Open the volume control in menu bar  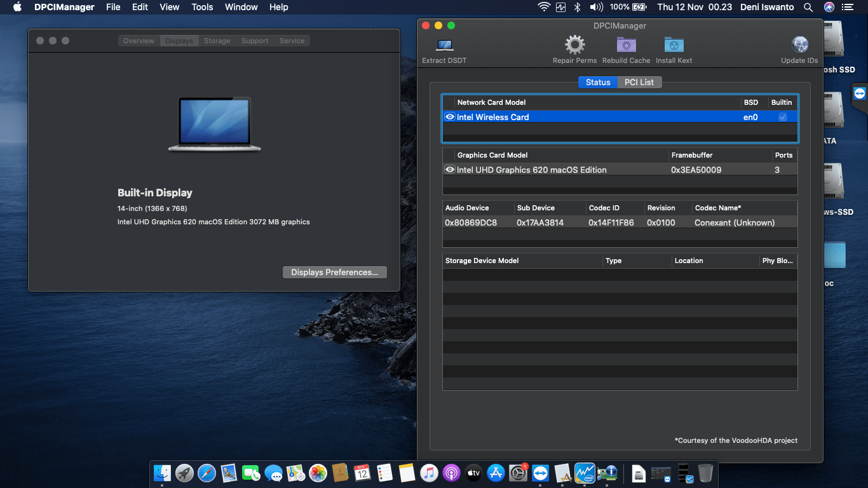[x=596, y=7]
